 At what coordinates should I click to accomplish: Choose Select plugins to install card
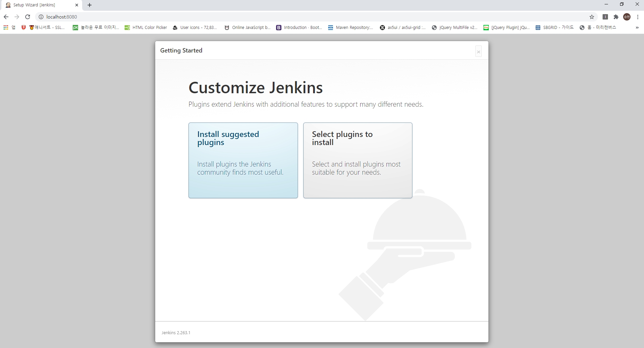358,160
